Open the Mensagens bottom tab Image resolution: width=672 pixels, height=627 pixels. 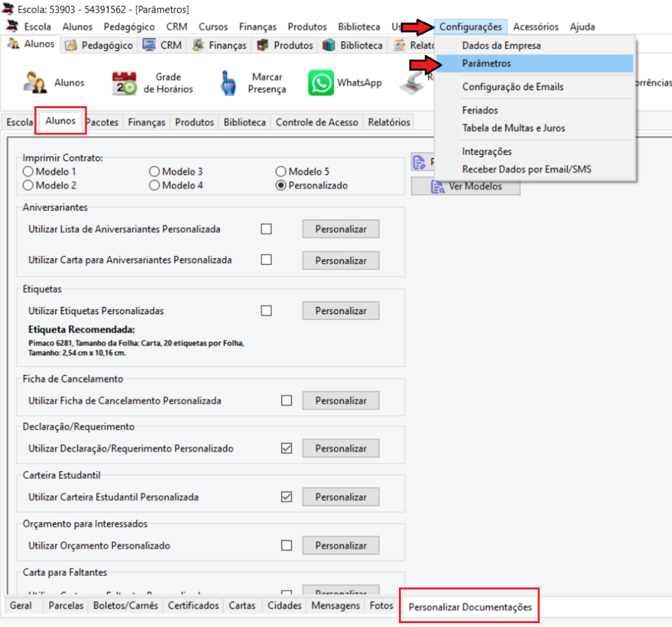click(x=335, y=605)
